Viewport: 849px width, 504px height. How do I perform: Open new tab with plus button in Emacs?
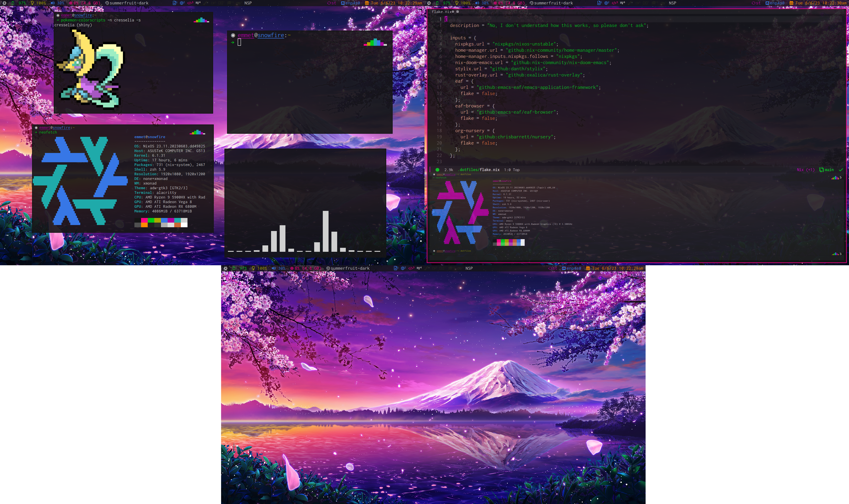point(457,12)
